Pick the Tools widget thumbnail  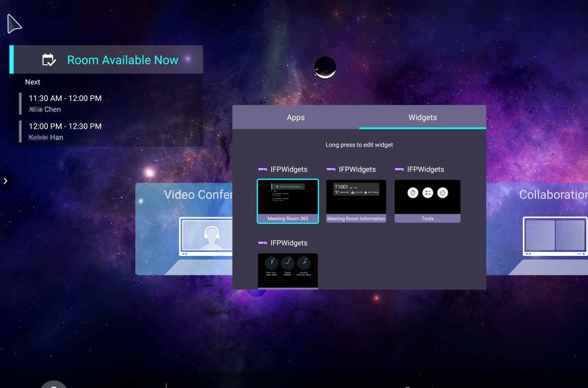pos(428,201)
